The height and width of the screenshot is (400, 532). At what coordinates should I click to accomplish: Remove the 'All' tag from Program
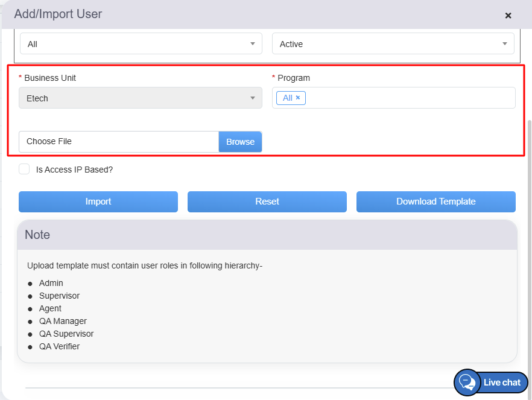click(298, 98)
